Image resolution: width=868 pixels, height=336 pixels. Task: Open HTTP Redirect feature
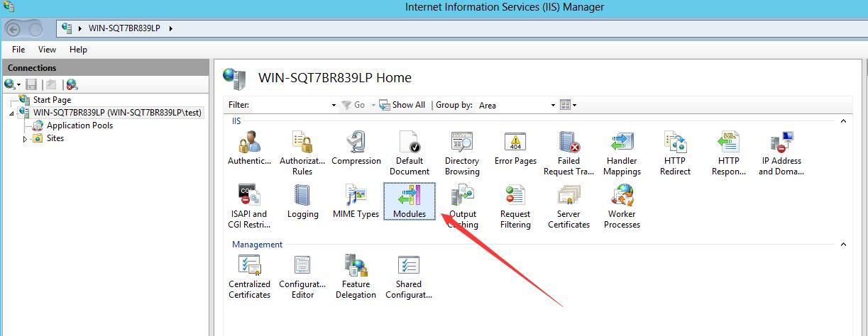tap(675, 153)
